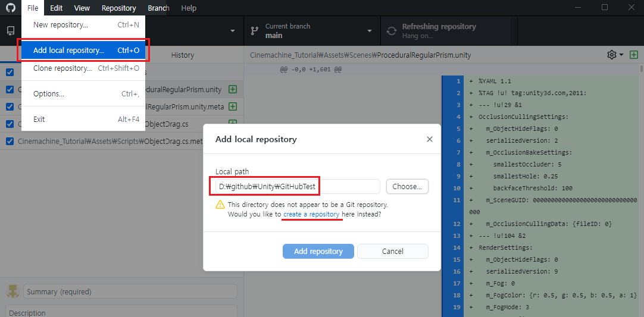This screenshot has height=317, width=644.
Task: Expand the dropdown arrow next to the gear
Action: [x=621, y=55]
